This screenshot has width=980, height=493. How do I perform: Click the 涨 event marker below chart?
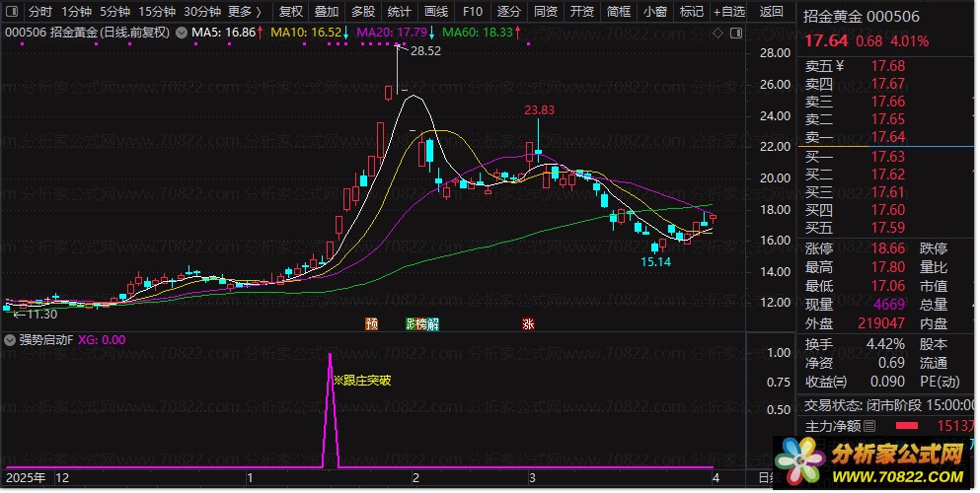(x=529, y=323)
